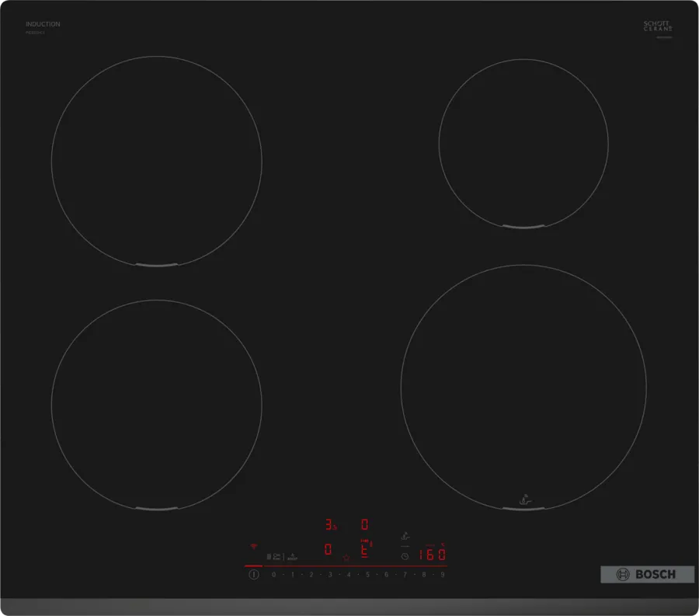This screenshot has height=616, width=699.
Task: Touch the timer clock icon
Action: pyautogui.click(x=405, y=556)
